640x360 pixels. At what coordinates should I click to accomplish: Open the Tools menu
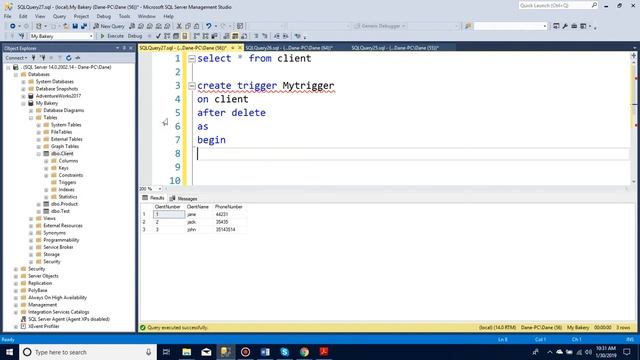coord(124,16)
